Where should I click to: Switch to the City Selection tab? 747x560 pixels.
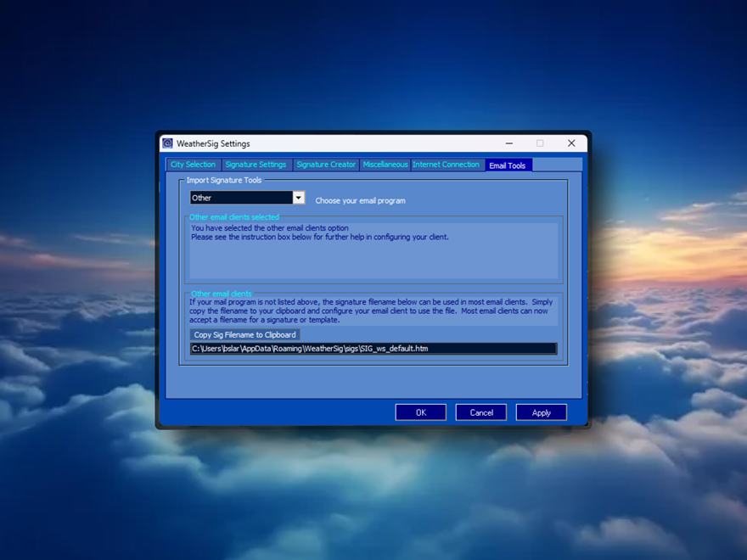point(193,165)
